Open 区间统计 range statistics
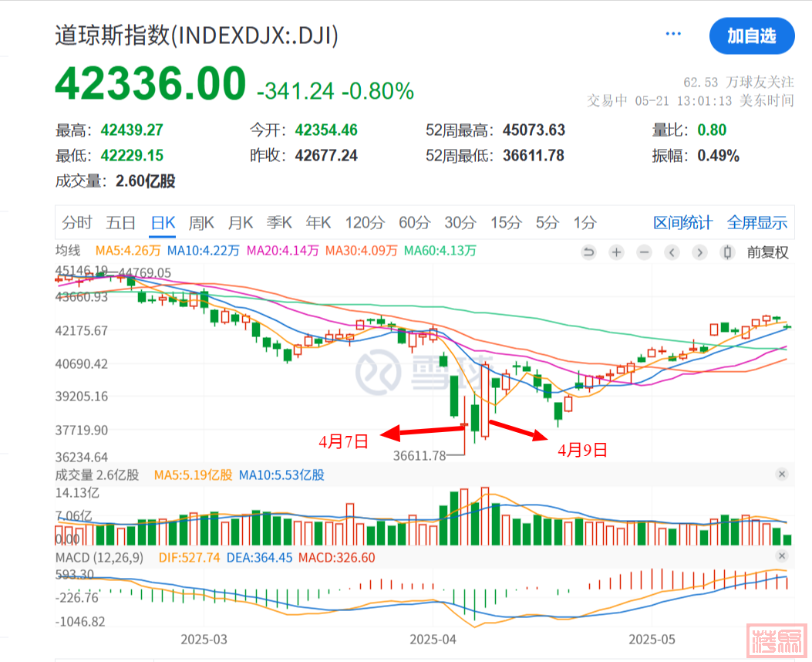This screenshot has width=812, height=662. pos(682,223)
